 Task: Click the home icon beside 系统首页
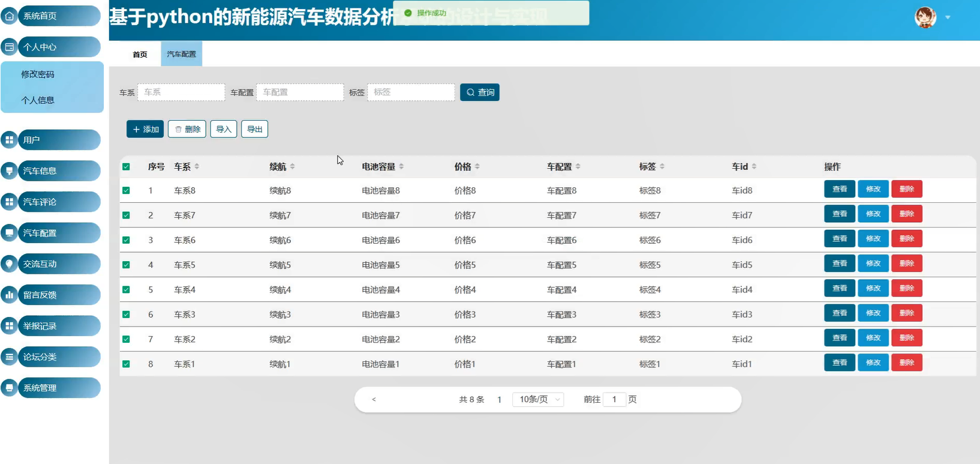(x=9, y=16)
